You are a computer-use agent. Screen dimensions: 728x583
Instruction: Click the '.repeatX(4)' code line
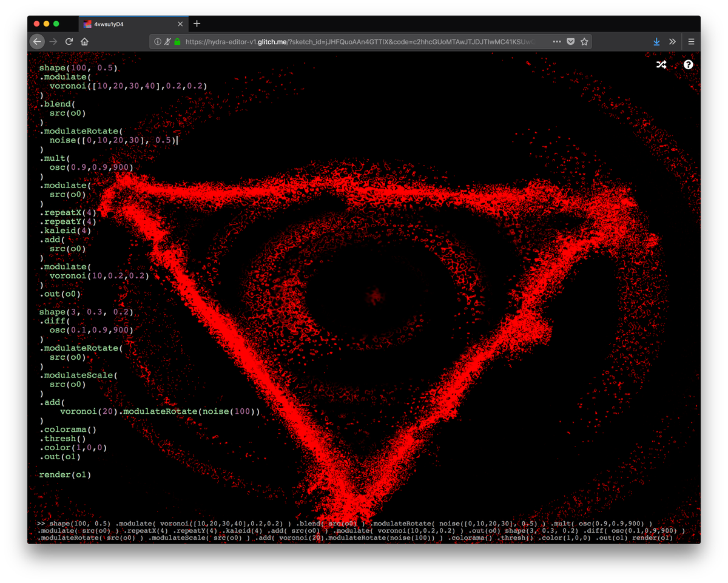(x=68, y=213)
